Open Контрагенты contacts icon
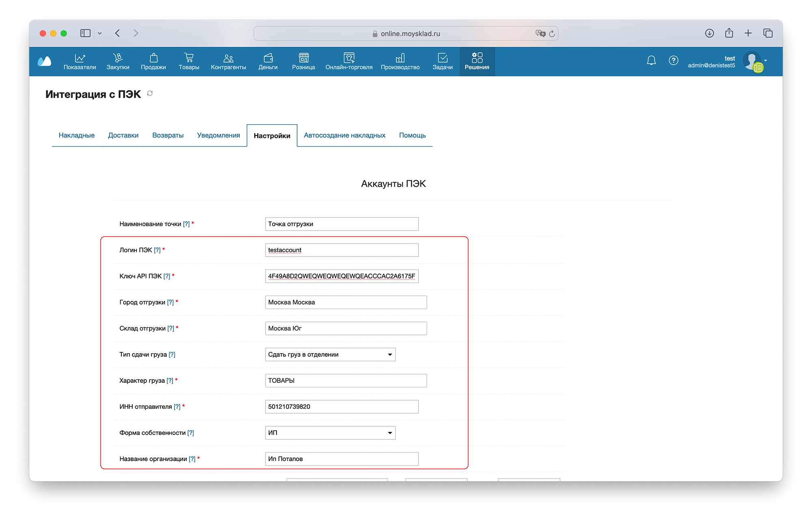This screenshot has width=812, height=520. (x=228, y=58)
